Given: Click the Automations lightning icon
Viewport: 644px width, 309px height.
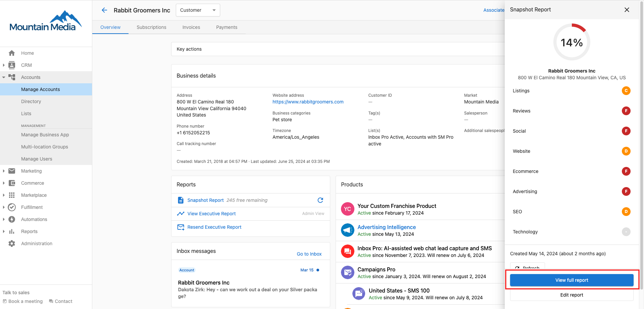Looking at the screenshot, I should point(12,219).
